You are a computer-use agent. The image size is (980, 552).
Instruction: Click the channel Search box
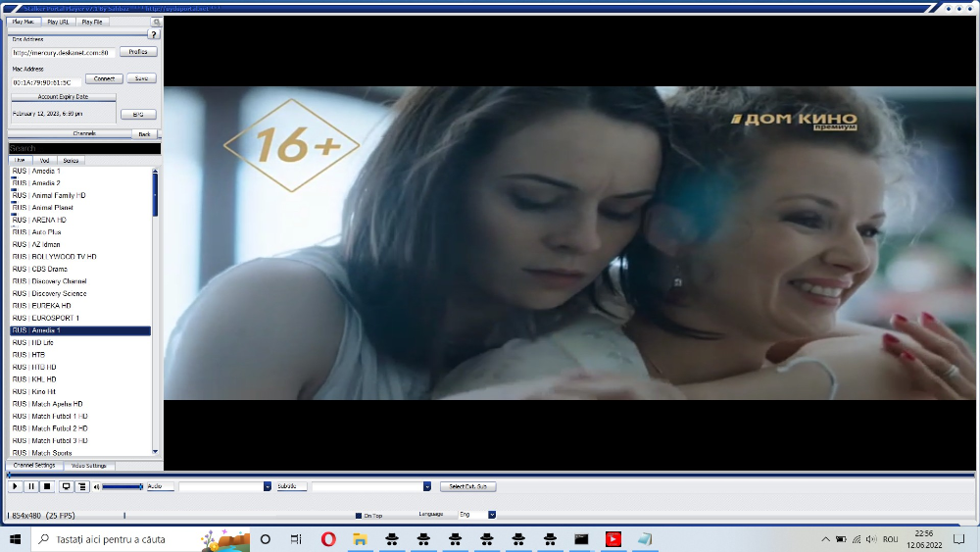pos(84,148)
